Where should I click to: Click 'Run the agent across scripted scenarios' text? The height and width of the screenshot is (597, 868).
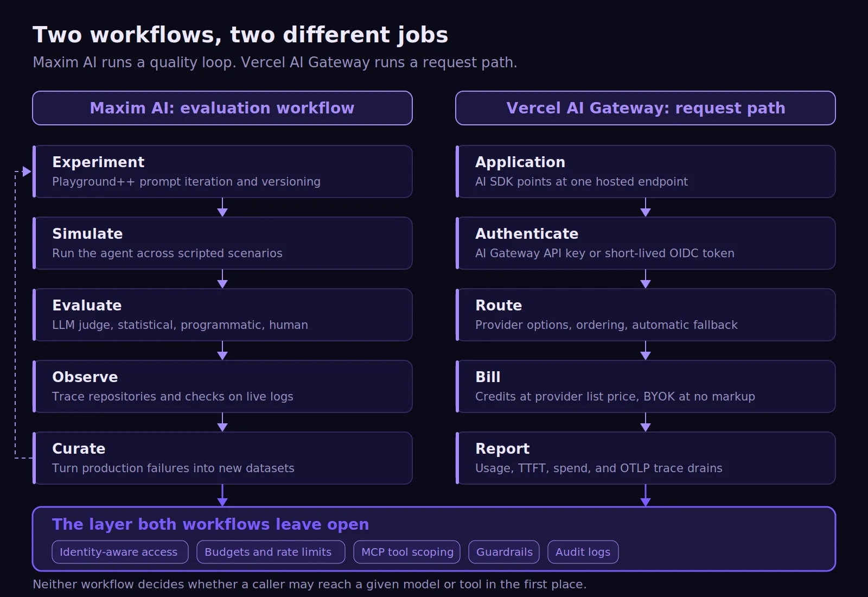[x=167, y=253]
